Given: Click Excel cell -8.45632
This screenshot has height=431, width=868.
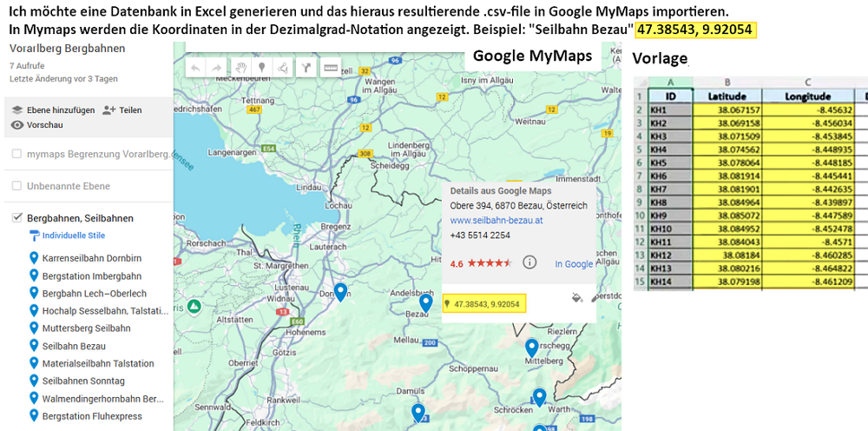Looking at the screenshot, I should (807, 109).
